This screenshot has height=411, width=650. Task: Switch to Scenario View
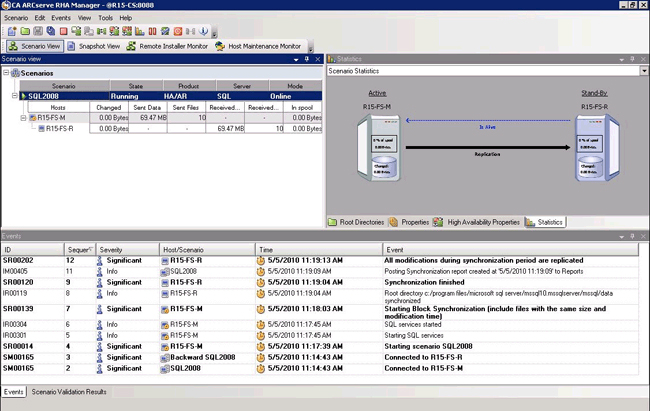[35, 46]
